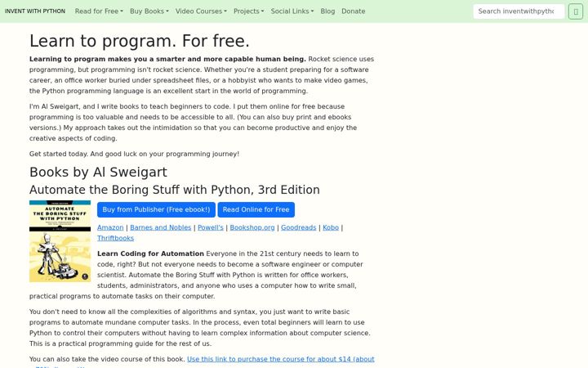Click Buy from Publisher (Free ebook!) button
Screen dimensions: 588x368
pos(156,209)
